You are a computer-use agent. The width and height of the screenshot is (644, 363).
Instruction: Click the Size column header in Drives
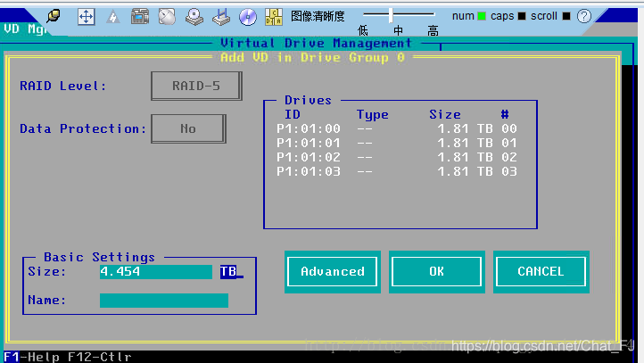click(x=445, y=114)
